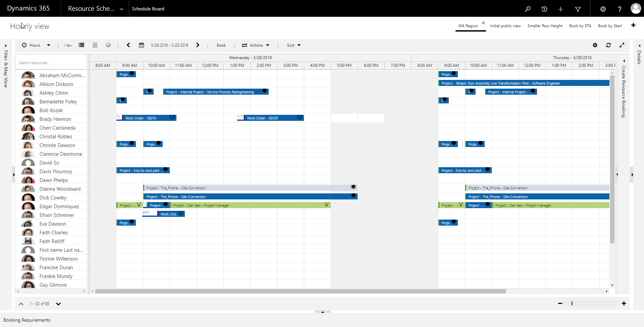
Task: Open the recent items history icon
Action: [x=544, y=9]
